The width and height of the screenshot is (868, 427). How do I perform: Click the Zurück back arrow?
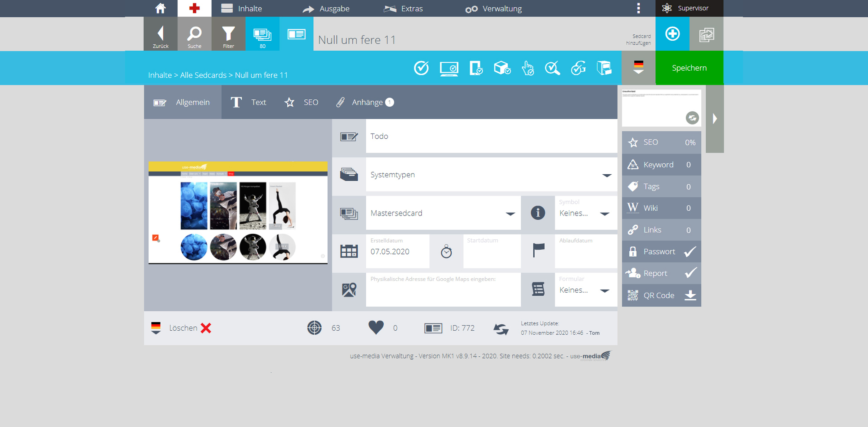[x=161, y=34]
